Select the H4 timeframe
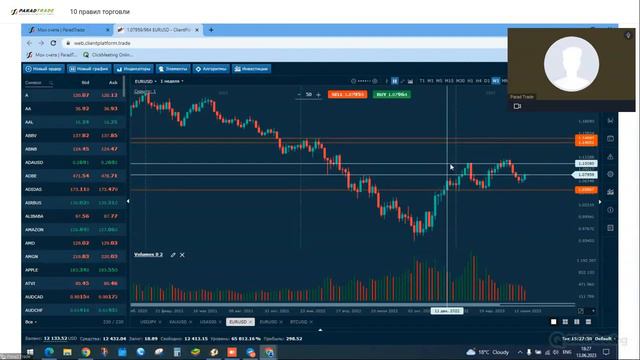 click(x=478, y=81)
